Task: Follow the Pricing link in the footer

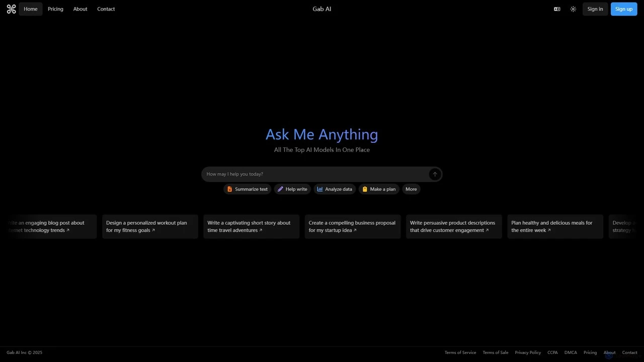Action: pyautogui.click(x=590, y=352)
